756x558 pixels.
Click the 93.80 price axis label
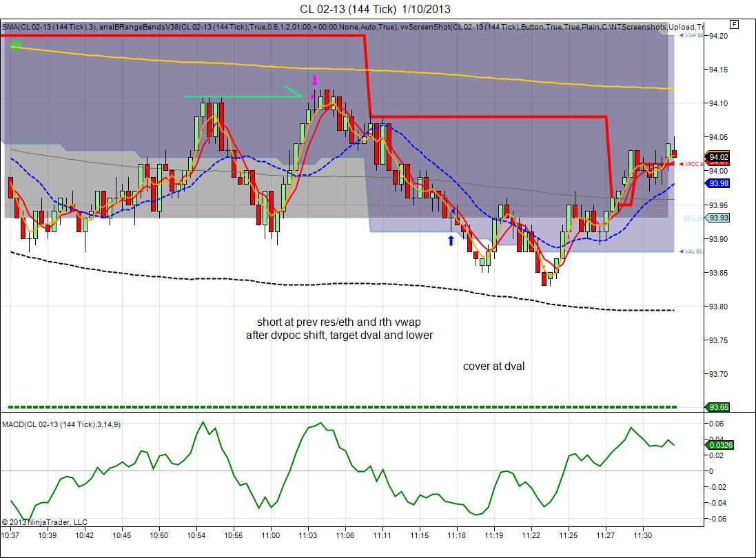718,307
